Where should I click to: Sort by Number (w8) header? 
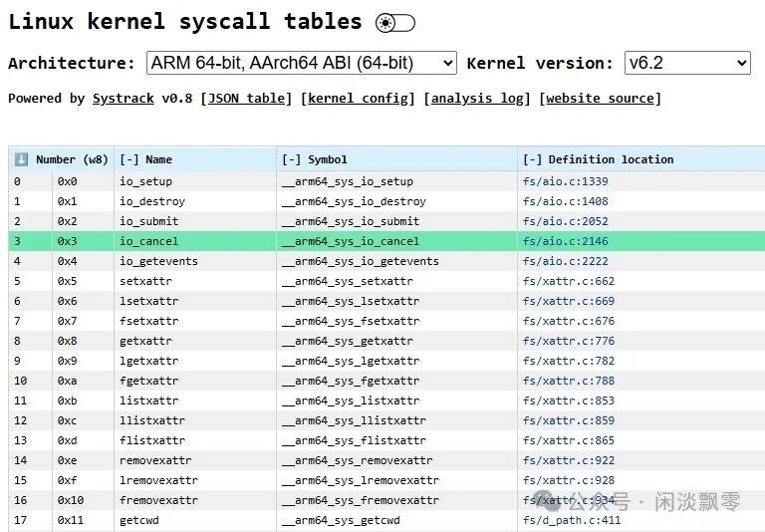(x=72, y=159)
